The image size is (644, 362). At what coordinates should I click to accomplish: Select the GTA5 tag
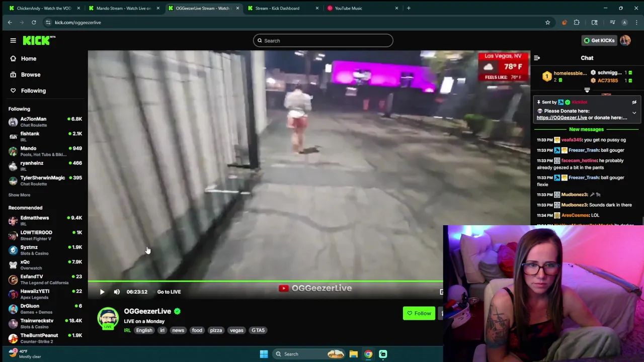point(258,330)
